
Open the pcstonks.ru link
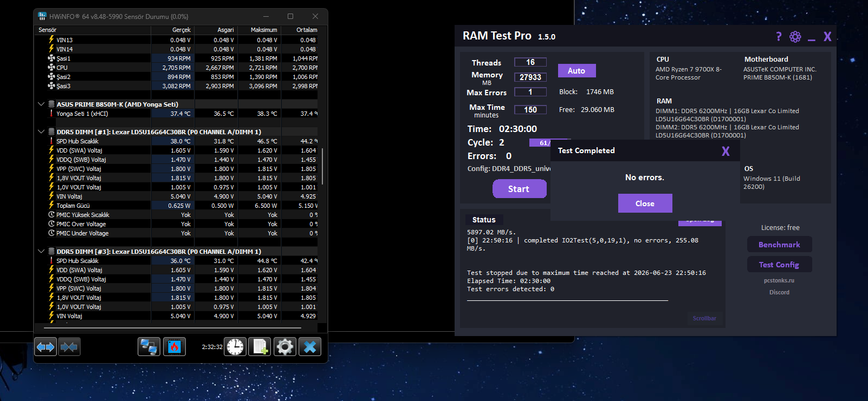point(779,280)
